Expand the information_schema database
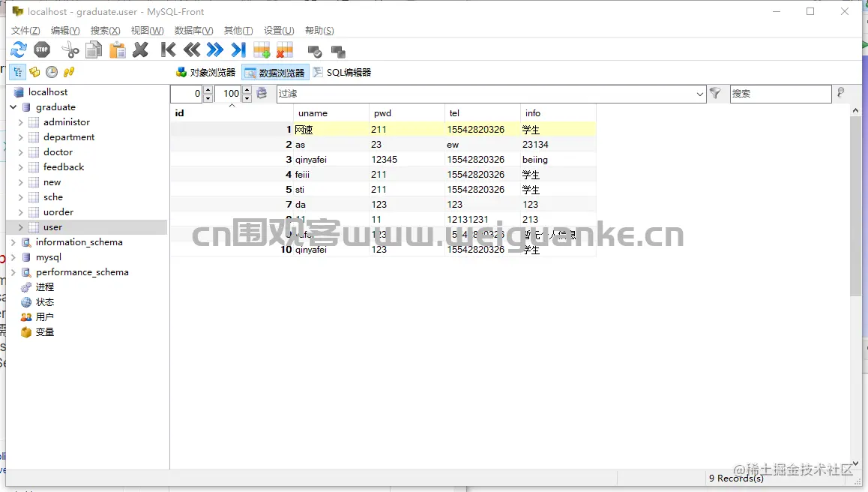 click(x=13, y=242)
